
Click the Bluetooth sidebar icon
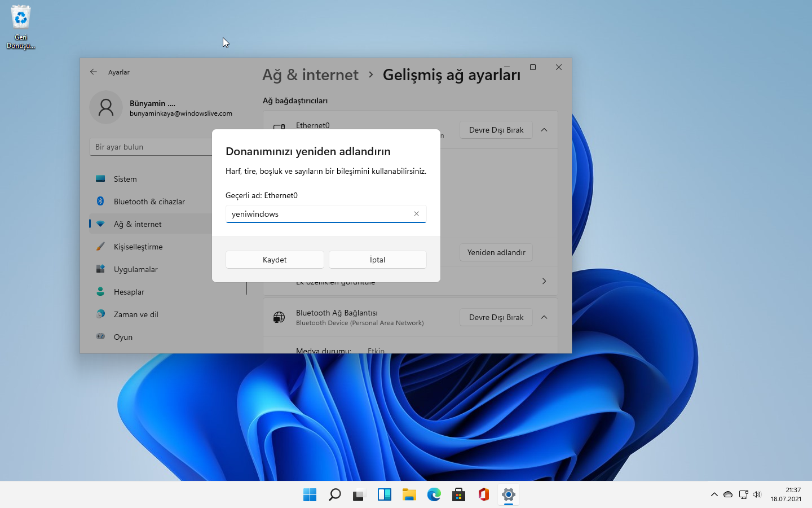point(100,201)
